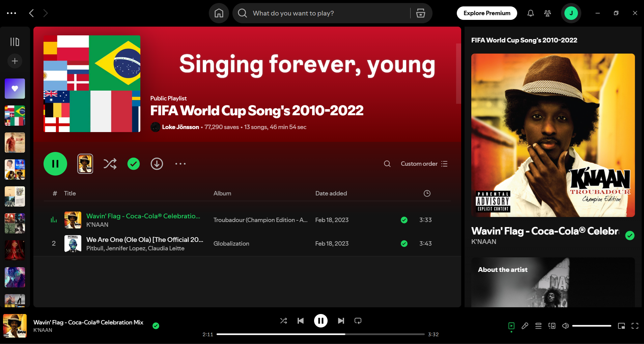Screen dimensions: 644x344
Task: Connect to a device
Action: (552, 326)
